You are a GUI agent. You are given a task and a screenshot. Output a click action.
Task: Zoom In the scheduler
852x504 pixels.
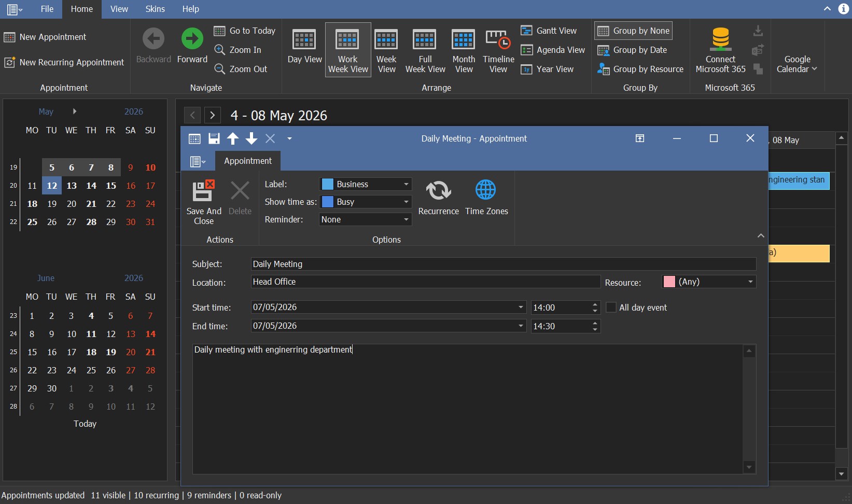point(238,50)
